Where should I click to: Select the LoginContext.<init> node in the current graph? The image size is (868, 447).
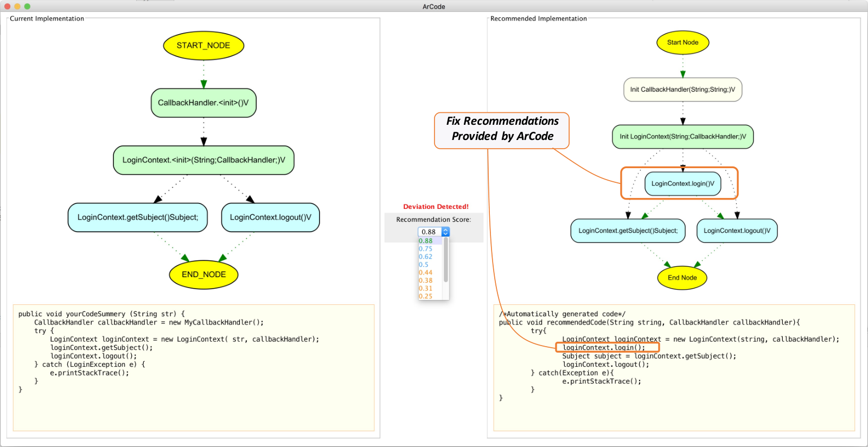click(x=203, y=160)
